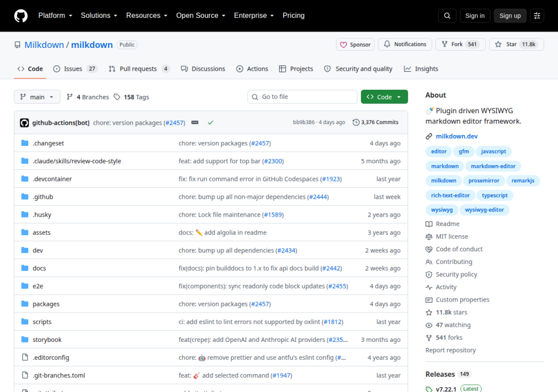Image resolution: width=558 pixels, height=392 pixels.
Task: Click the pulse icon beside Activity
Action: [429, 287]
